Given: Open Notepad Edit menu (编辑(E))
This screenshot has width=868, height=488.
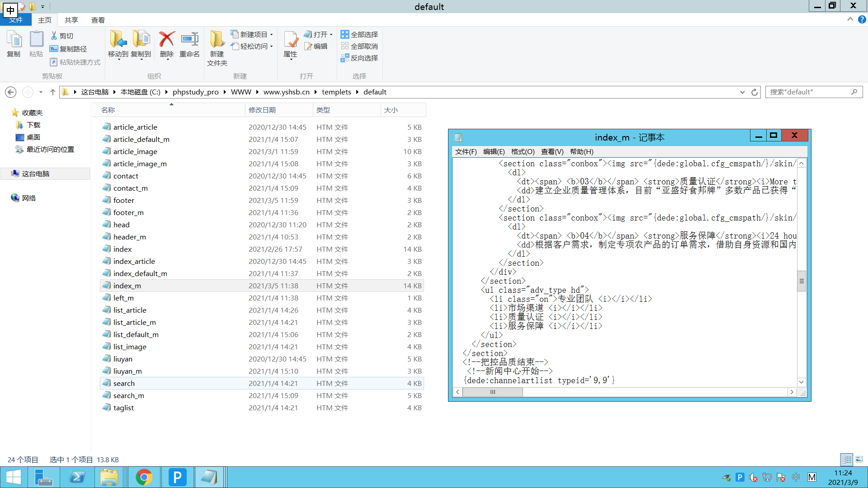Looking at the screenshot, I should point(494,152).
